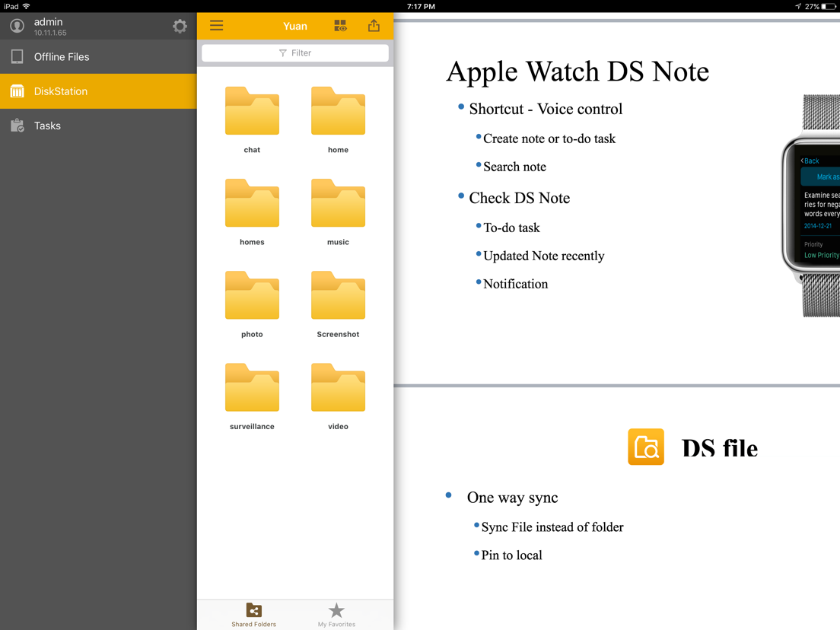Tap 'Pin to local' bullet text
This screenshot has width=840, height=630.
coord(511,555)
